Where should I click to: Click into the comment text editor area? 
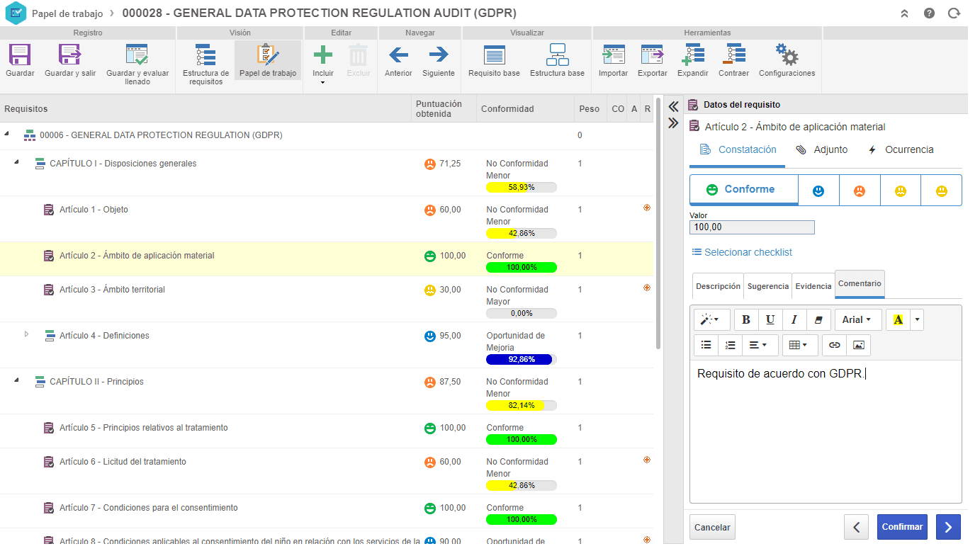(826, 431)
